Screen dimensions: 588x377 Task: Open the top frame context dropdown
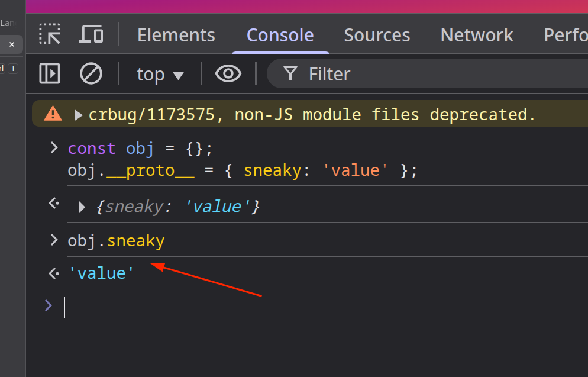coord(159,73)
